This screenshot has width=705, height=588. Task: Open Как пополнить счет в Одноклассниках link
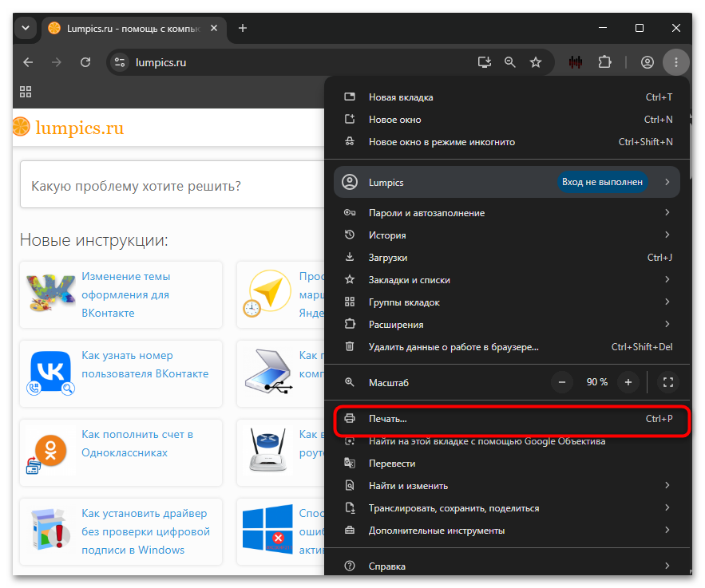tap(137, 444)
